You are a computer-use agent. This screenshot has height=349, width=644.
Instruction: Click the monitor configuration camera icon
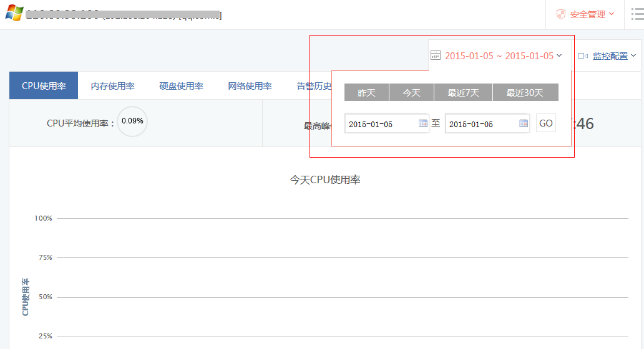pos(583,55)
